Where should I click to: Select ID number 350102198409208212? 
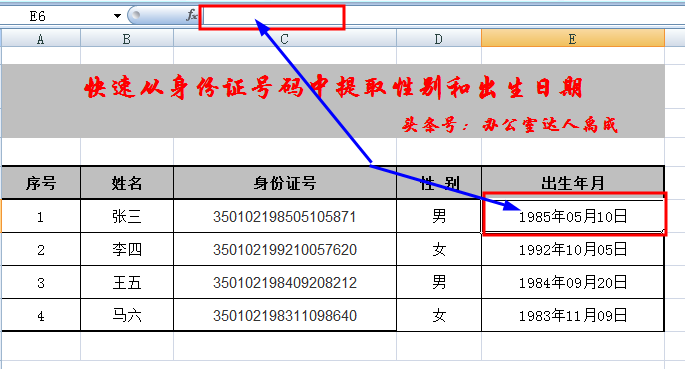[x=285, y=283]
